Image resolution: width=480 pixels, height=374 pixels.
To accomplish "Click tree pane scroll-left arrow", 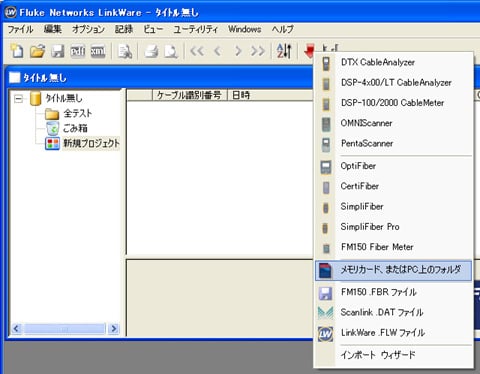I will click(x=16, y=329).
